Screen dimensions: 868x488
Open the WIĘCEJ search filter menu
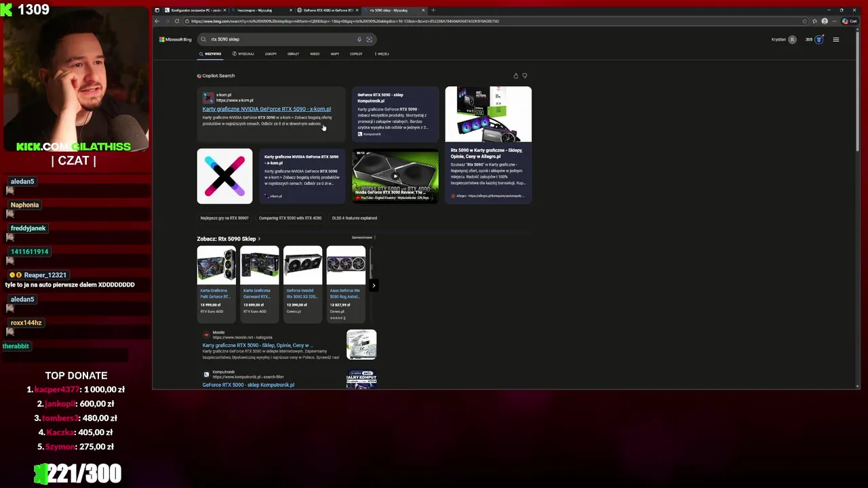pos(382,54)
